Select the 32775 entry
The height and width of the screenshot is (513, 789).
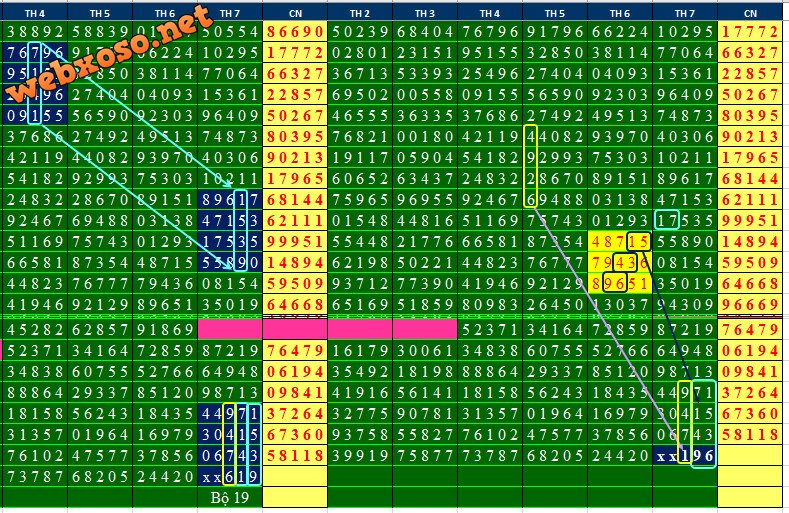pos(360,414)
